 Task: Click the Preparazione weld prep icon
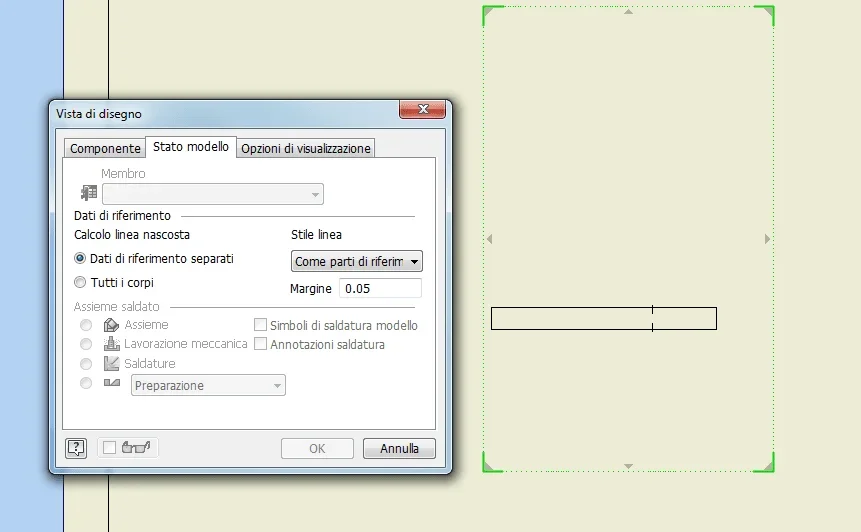112,382
